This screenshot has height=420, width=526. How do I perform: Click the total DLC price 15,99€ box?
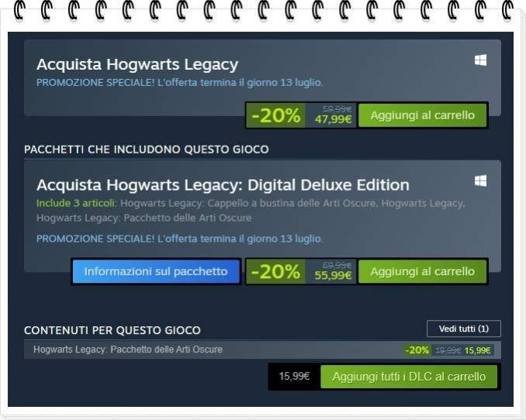[x=294, y=377]
